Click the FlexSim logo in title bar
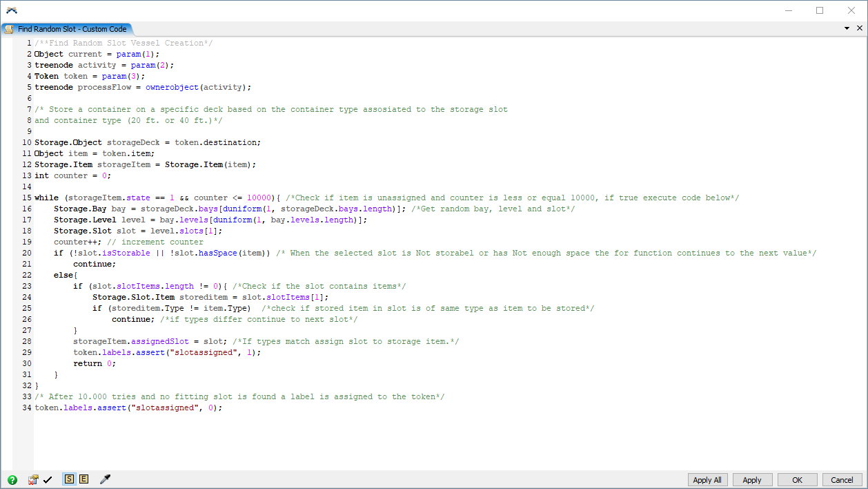The image size is (868, 489). coord(12,10)
